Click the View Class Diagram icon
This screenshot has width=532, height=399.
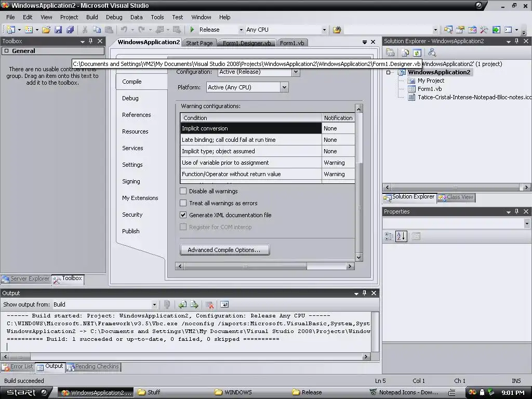click(x=432, y=52)
